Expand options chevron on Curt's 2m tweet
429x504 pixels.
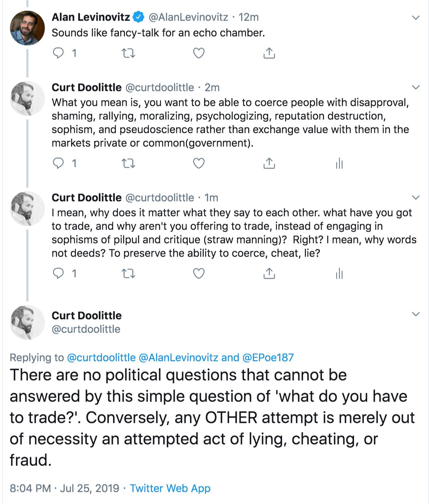click(415, 87)
